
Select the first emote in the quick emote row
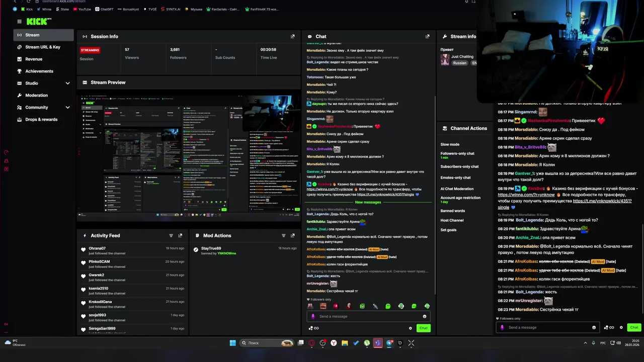pos(310,306)
